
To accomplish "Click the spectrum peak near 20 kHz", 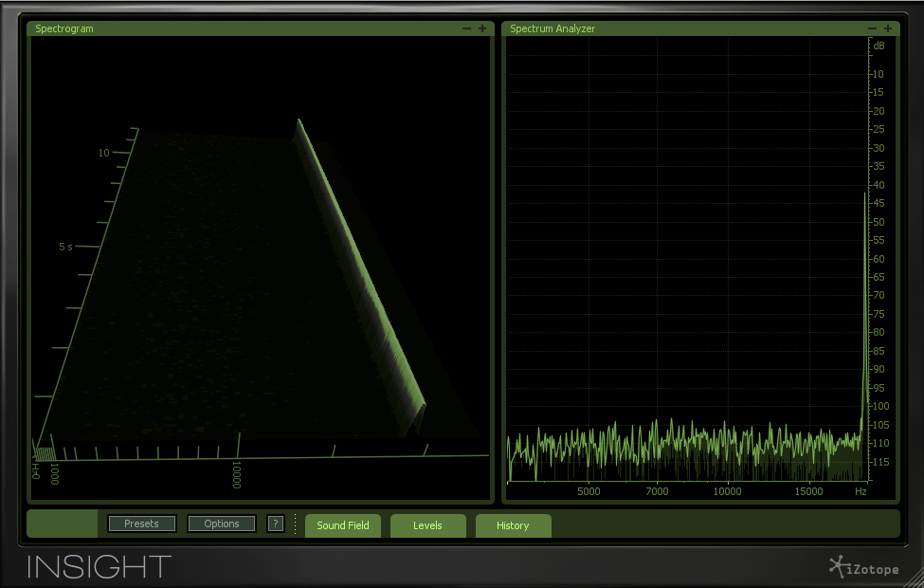I will [x=865, y=306].
